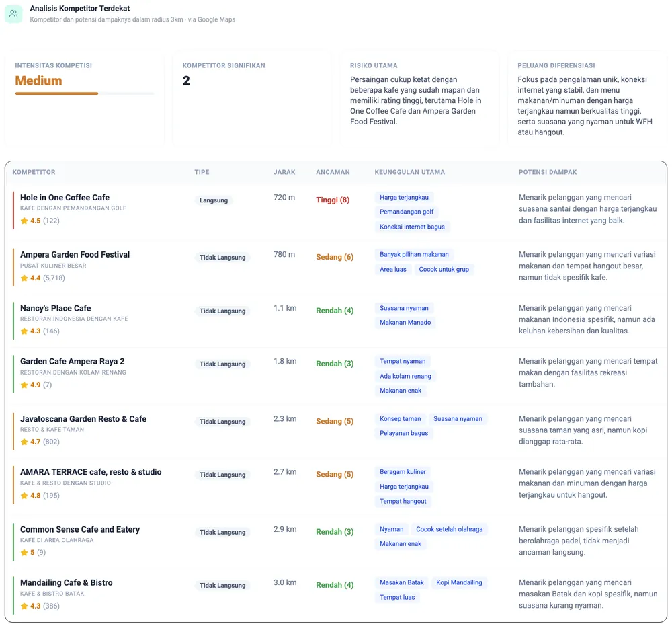Click the 4.7 (802) rating text
This screenshot has height=628, width=672.
[44, 442]
